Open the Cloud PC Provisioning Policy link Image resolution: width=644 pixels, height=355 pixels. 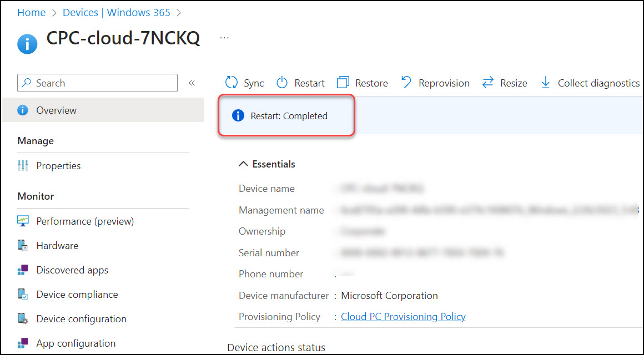(x=403, y=317)
